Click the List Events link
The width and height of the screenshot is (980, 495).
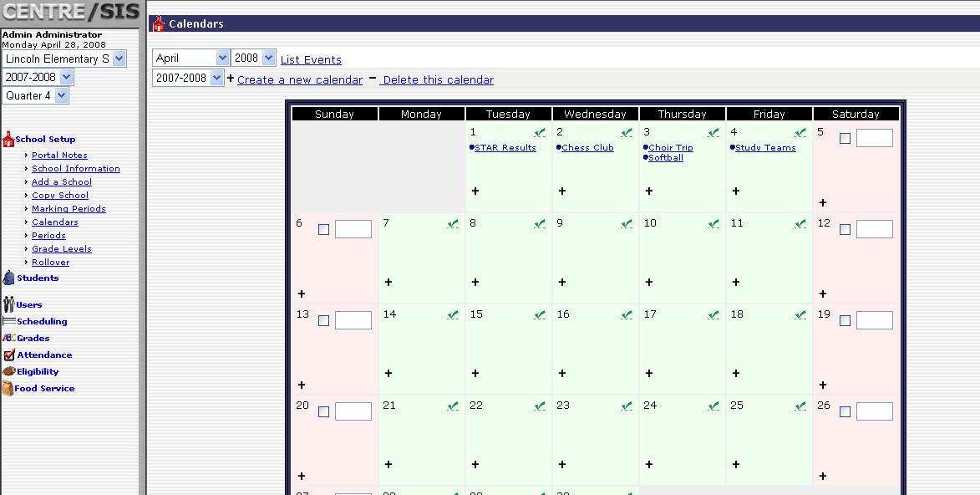[311, 60]
